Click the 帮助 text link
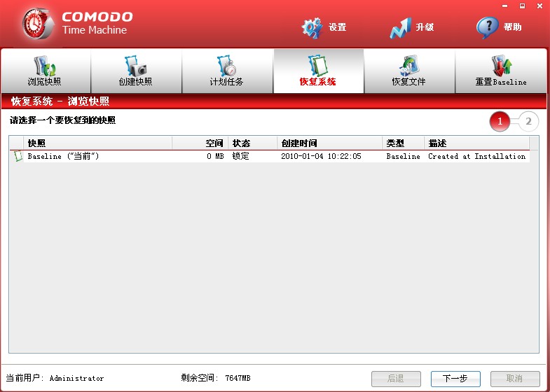The width and height of the screenshot is (550, 392). click(x=512, y=27)
